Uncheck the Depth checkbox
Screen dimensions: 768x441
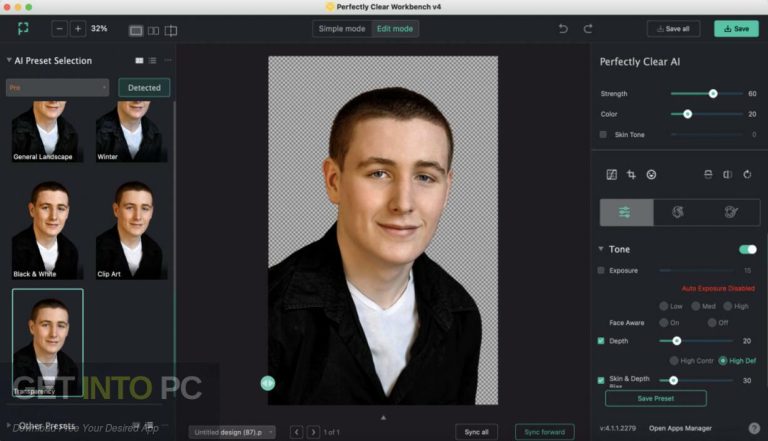pyautogui.click(x=602, y=341)
